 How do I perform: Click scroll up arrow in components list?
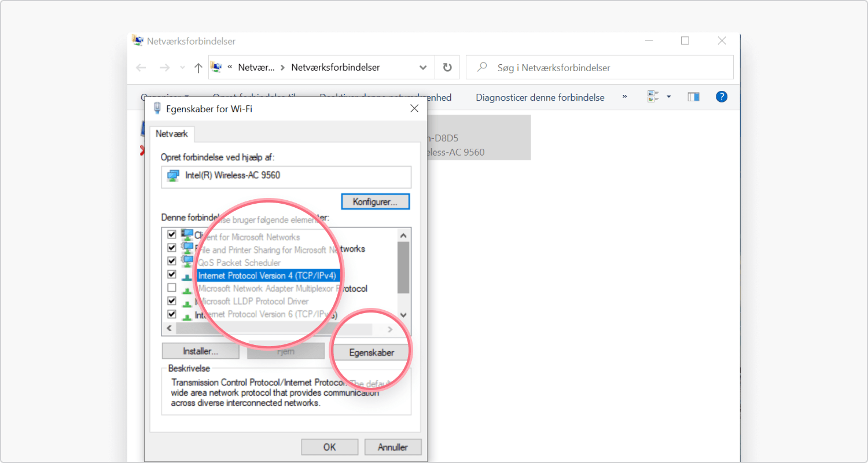click(x=404, y=235)
